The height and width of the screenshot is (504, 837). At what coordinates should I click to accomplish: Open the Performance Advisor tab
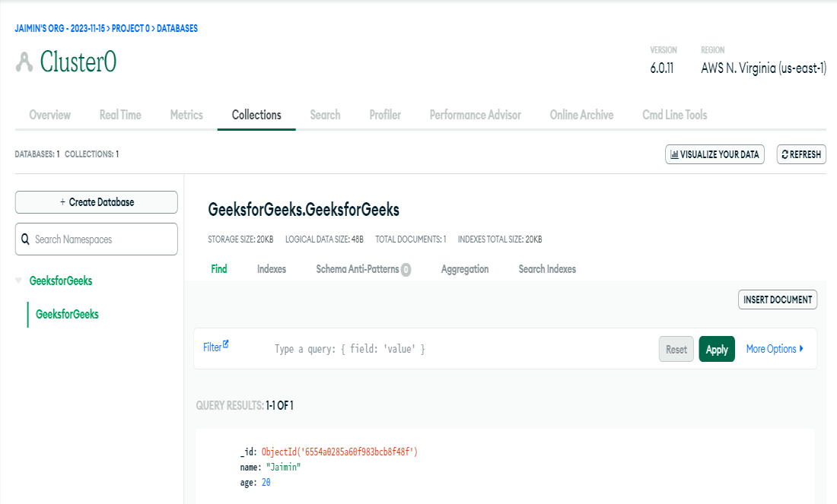[x=475, y=115]
